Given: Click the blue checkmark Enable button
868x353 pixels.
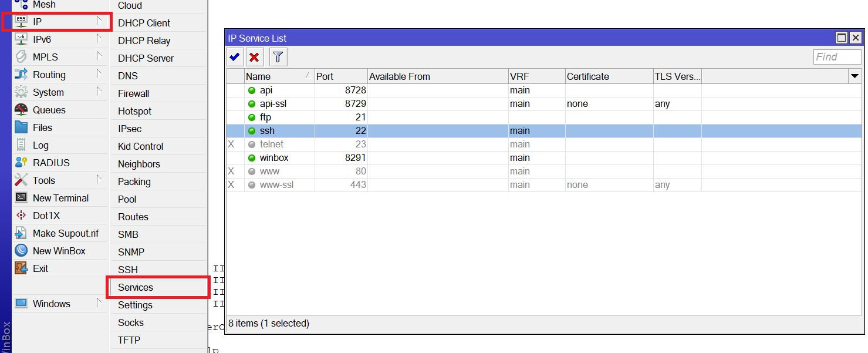Looking at the screenshot, I should [x=235, y=57].
